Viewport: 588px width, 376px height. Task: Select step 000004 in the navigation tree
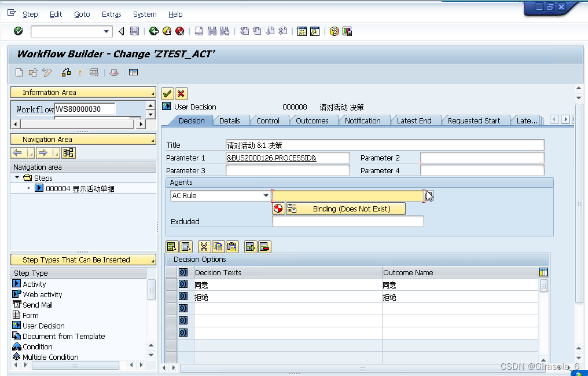[x=80, y=188]
